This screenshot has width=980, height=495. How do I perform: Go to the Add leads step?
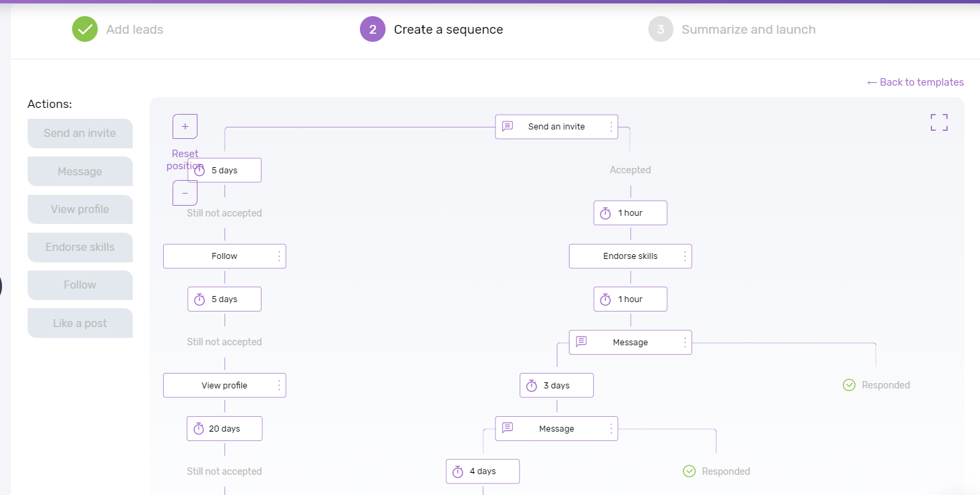(x=135, y=30)
